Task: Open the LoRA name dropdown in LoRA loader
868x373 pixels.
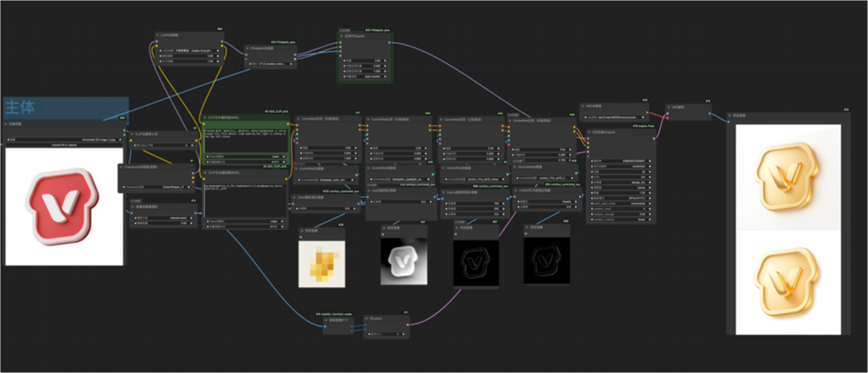Action: (190, 51)
